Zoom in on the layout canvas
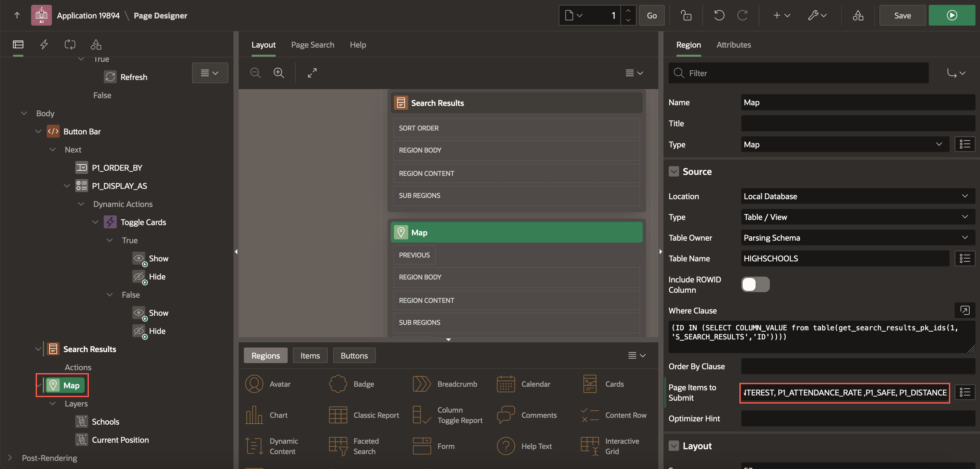980x469 pixels. coord(279,73)
